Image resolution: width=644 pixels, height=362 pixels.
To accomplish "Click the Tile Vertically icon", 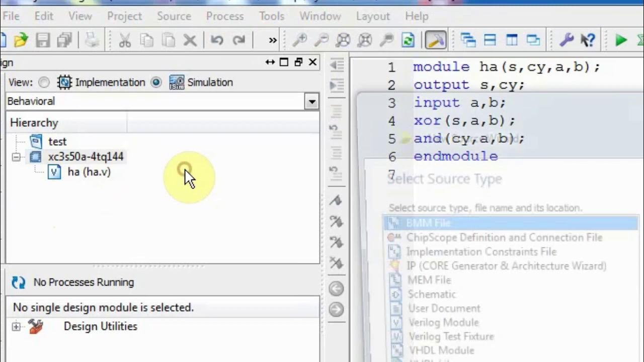I will 512,40.
